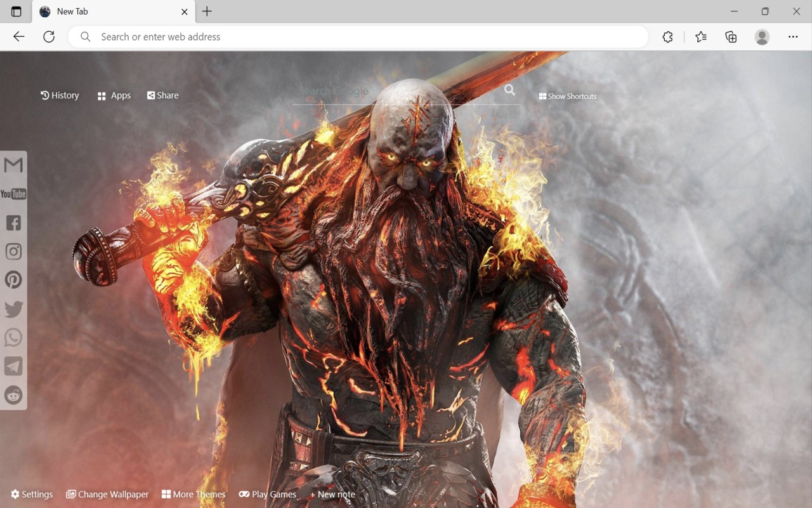The width and height of the screenshot is (812, 508).
Task: Select the New Tab tab
Action: pos(113,11)
